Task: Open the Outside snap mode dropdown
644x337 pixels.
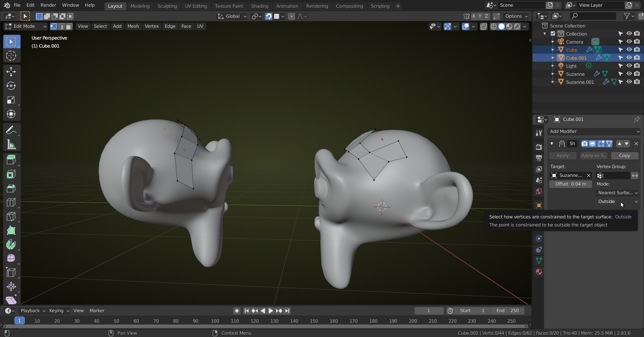Action: (x=618, y=201)
